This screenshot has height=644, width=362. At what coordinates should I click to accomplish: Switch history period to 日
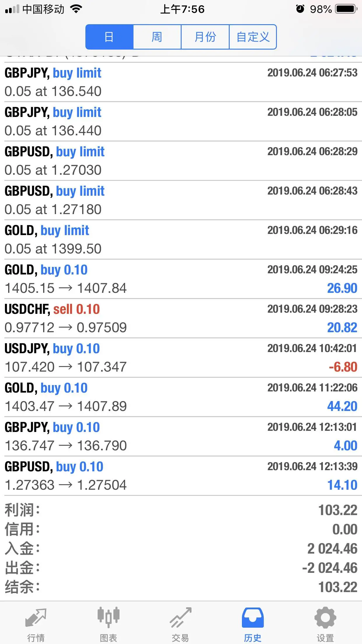[109, 37]
